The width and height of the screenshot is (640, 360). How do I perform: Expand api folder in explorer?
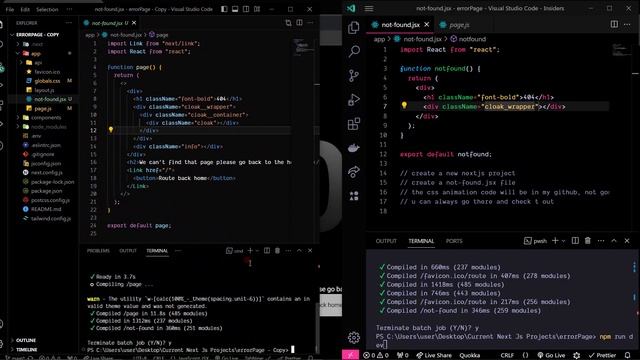(38, 62)
